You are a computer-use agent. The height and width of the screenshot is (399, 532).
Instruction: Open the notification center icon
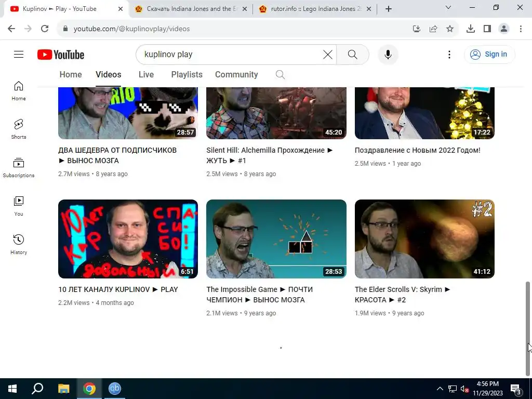pyautogui.click(x=516, y=389)
